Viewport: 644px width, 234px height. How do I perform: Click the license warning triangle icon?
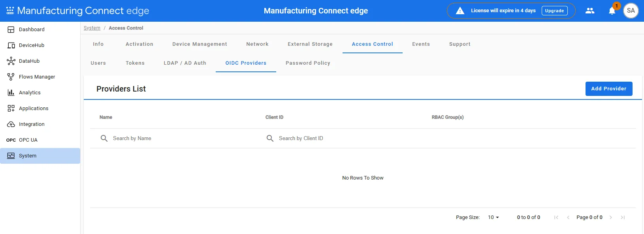tap(460, 11)
